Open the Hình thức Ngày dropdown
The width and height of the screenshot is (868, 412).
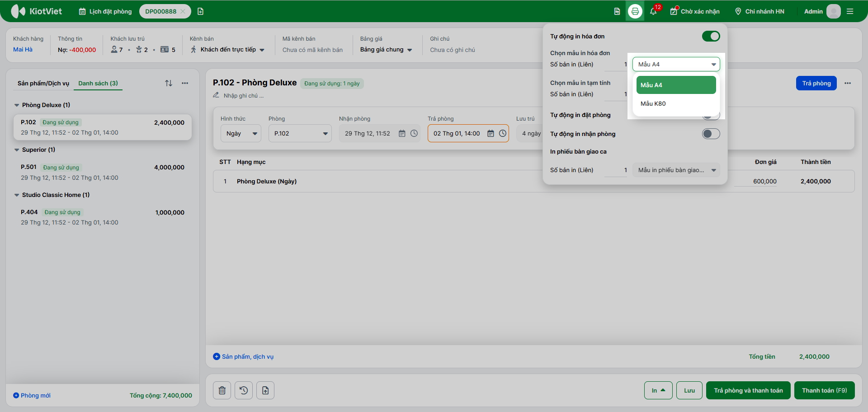(241, 133)
